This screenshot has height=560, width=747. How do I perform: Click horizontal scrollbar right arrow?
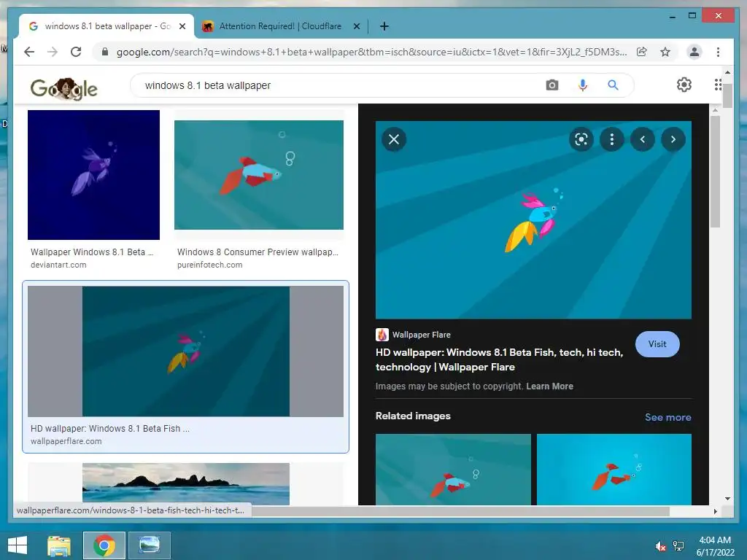(x=715, y=511)
